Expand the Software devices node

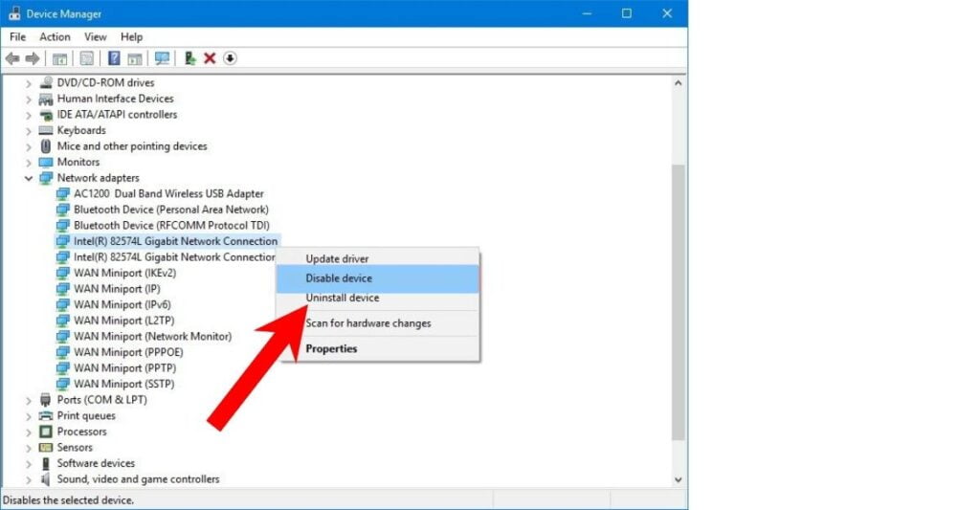[28, 464]
